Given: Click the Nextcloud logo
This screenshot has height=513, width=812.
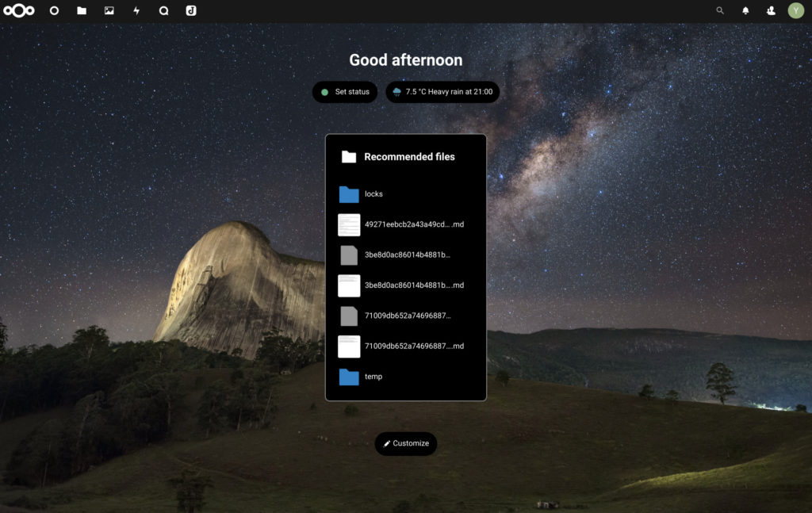Looking at the screenshot, I should click(x=19, y=10).
